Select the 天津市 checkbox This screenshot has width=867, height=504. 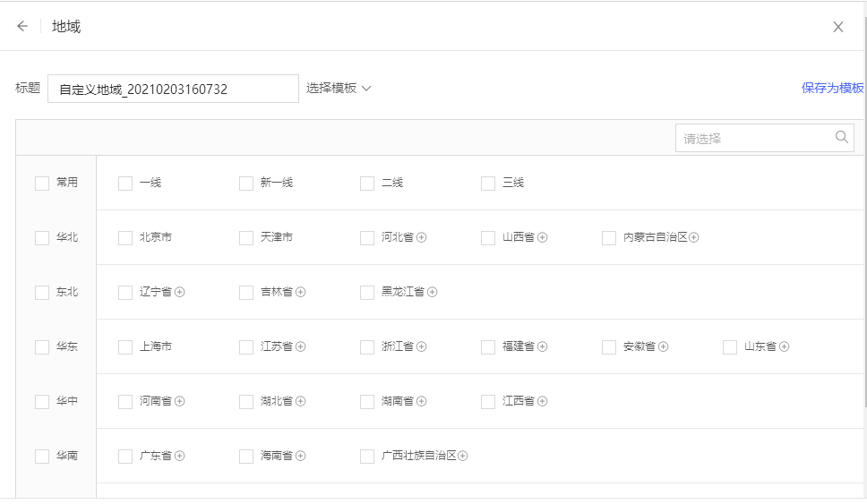pos(246,237)
